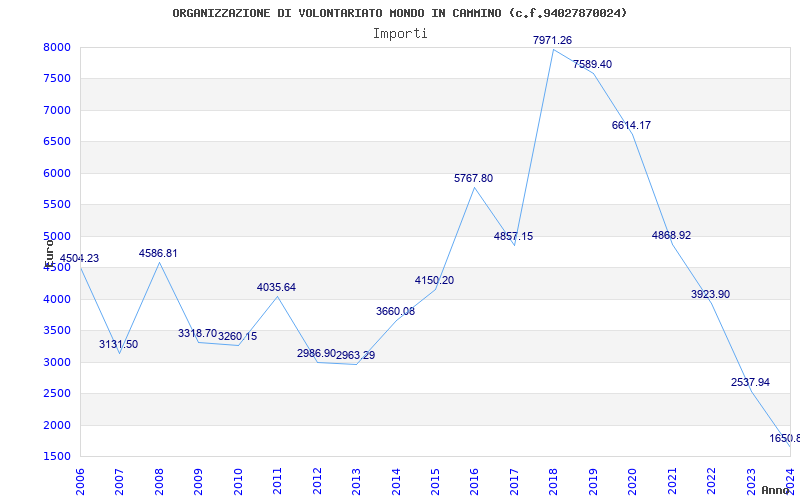Click the y-axis value 4000

click(57, 299)
